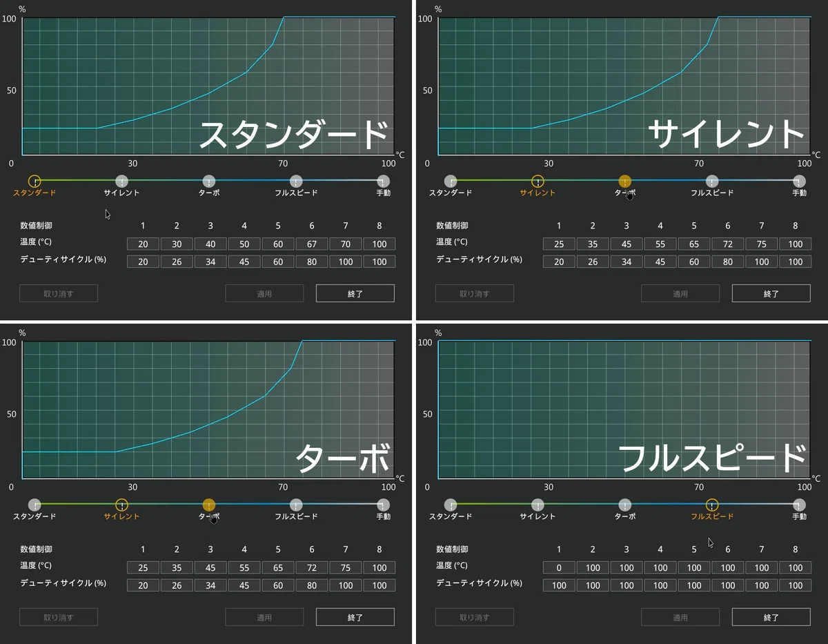Viewport: 828px width, 644px height.
Task: Click point 8 temperature field, top-left panel
Action: pyautogui.click(x=379, y=244)
